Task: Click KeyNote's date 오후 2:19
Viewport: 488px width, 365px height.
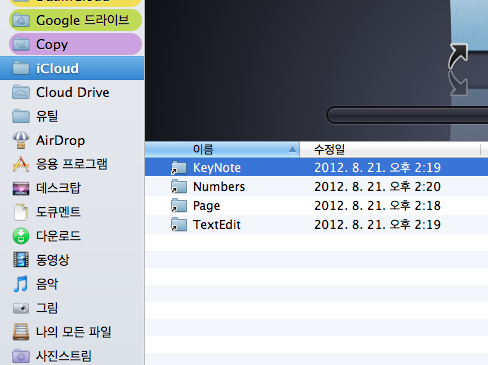Action: pos(415,168)
